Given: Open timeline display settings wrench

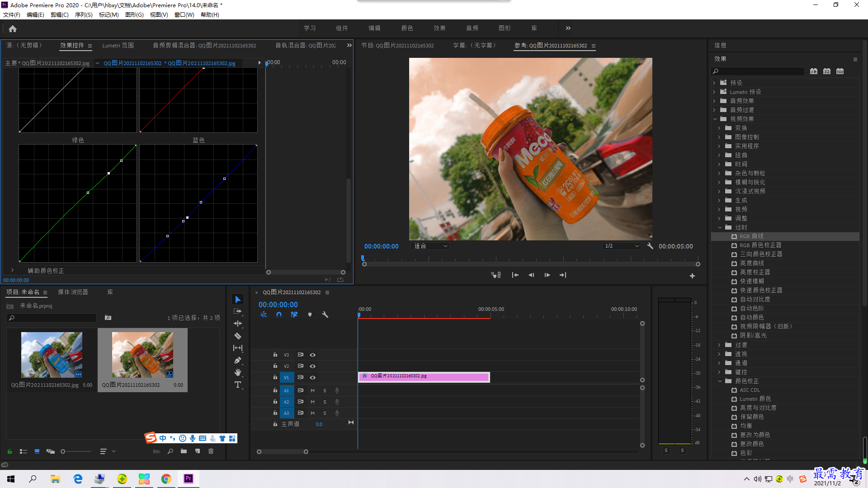Looking at the screenshot, I should point(325,314).
